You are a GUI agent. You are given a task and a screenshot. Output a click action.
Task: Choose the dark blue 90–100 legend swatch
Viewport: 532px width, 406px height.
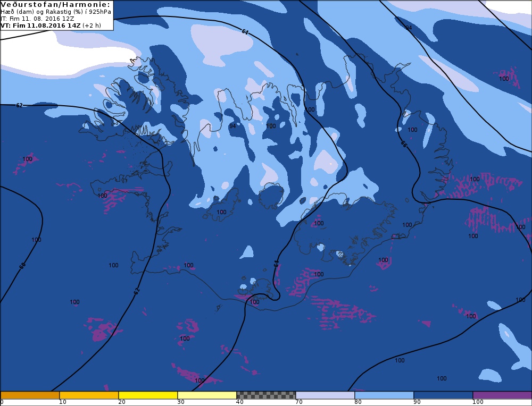click(443, 395)
